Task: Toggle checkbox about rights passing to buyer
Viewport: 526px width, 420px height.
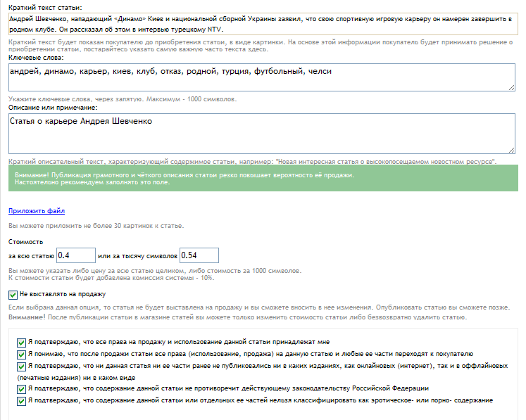Action: coord(21,355)
